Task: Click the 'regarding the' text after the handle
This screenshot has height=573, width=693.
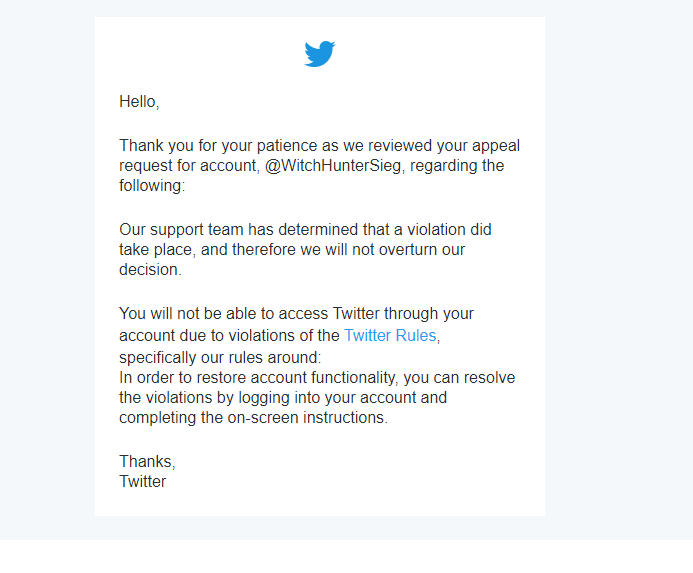Action: coord(457,166)
